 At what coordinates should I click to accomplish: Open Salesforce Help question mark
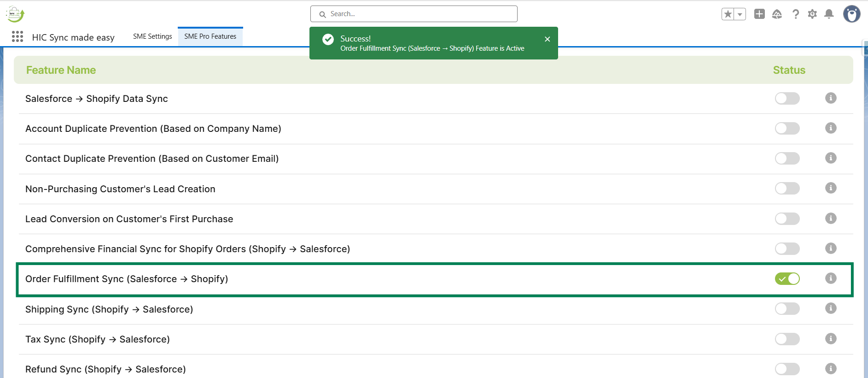[795, 14]
